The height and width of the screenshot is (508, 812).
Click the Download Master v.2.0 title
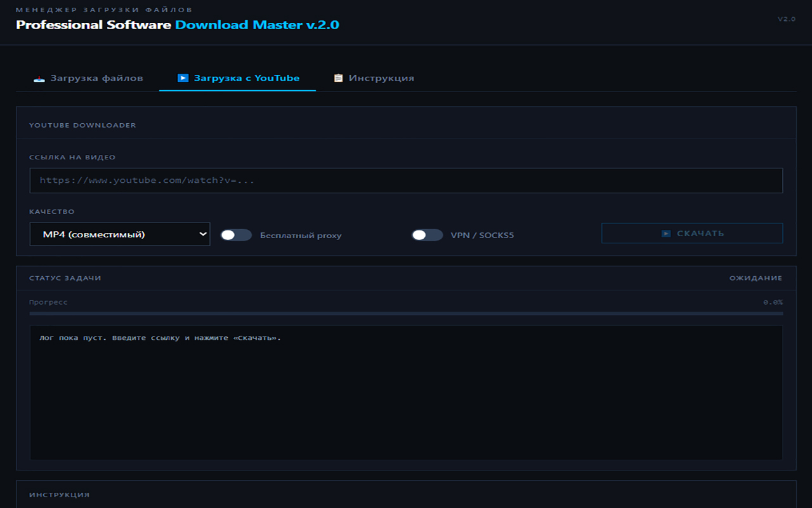[x=257, y=25]
